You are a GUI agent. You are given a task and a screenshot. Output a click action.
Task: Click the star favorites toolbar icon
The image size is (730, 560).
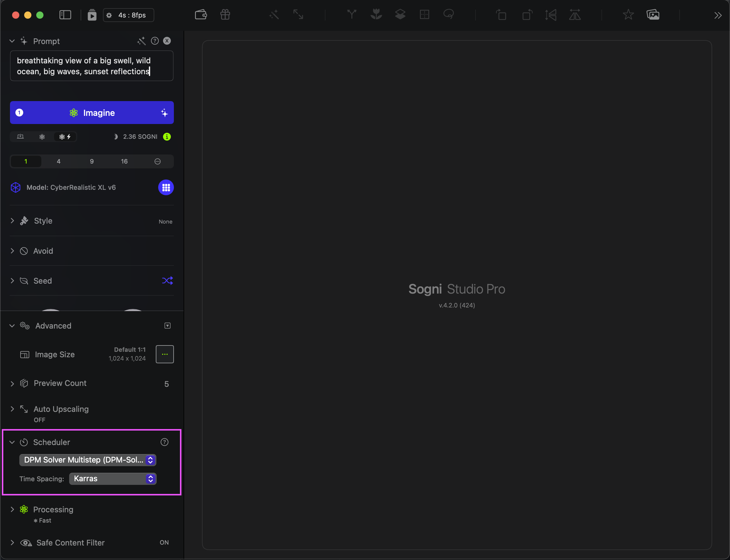point(628,15)
